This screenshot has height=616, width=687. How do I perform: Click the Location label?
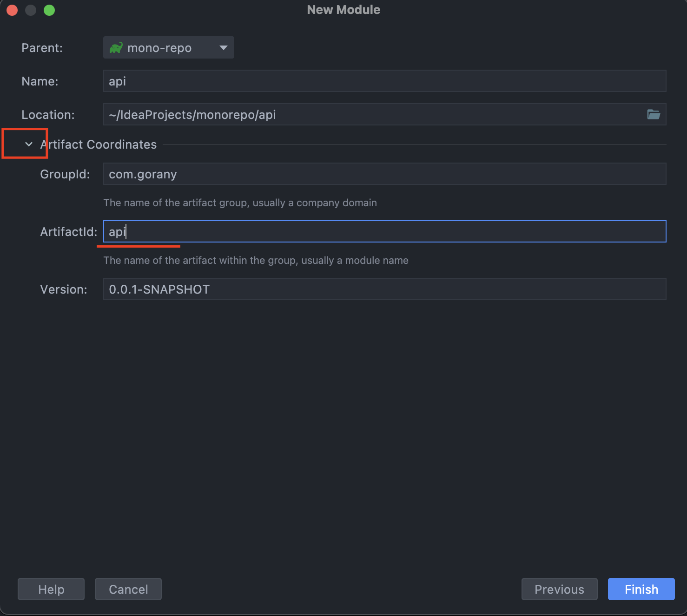tap(48, 115)
